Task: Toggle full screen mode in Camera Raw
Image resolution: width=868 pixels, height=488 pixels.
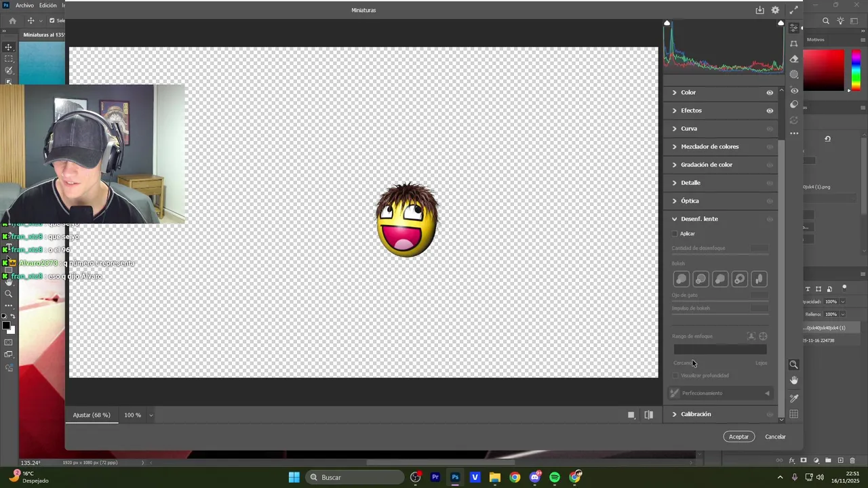Action: [793, 10]
